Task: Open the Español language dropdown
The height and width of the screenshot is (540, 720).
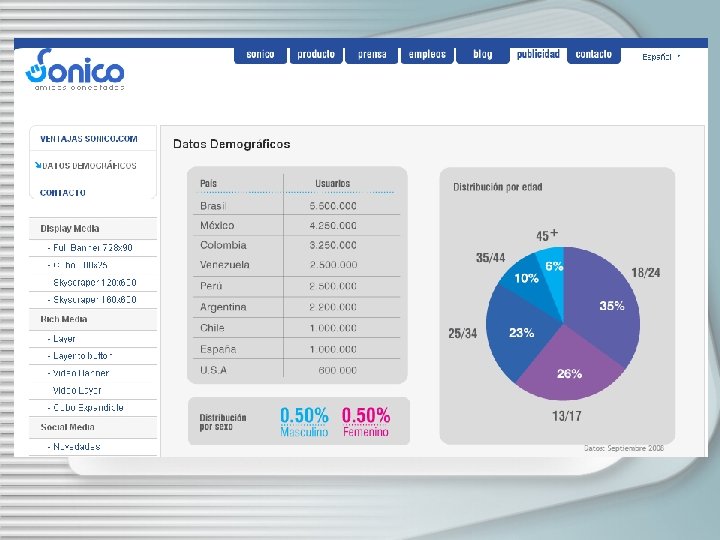Action: [661, 57]
